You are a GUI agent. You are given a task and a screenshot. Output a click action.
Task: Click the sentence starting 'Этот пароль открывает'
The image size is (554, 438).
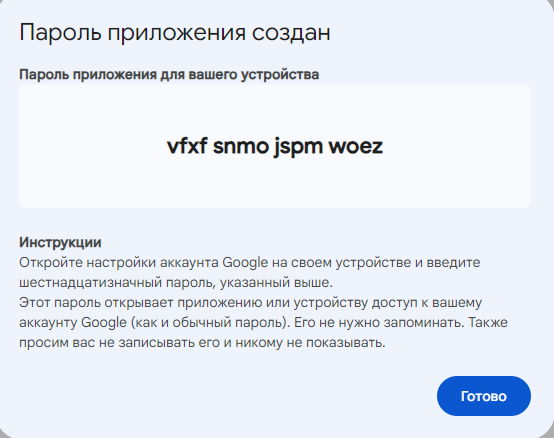251,303
